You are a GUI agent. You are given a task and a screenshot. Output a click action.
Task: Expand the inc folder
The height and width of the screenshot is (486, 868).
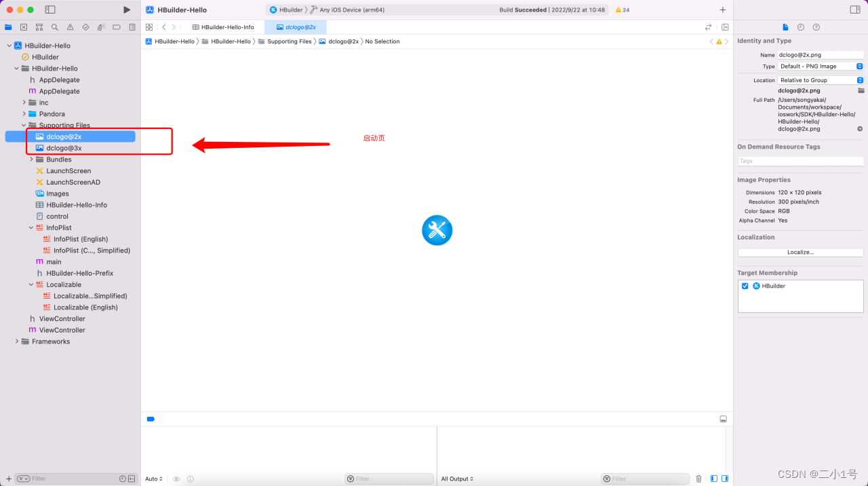coord(24,102)
